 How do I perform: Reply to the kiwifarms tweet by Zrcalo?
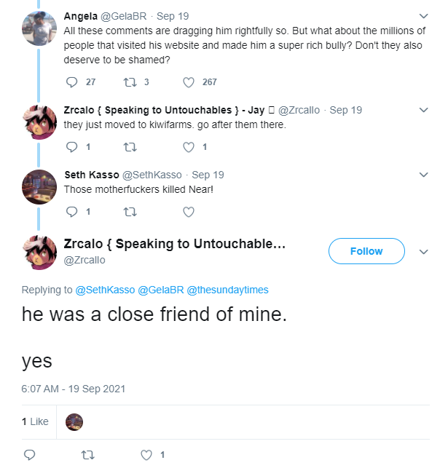(x=71, y=147)
